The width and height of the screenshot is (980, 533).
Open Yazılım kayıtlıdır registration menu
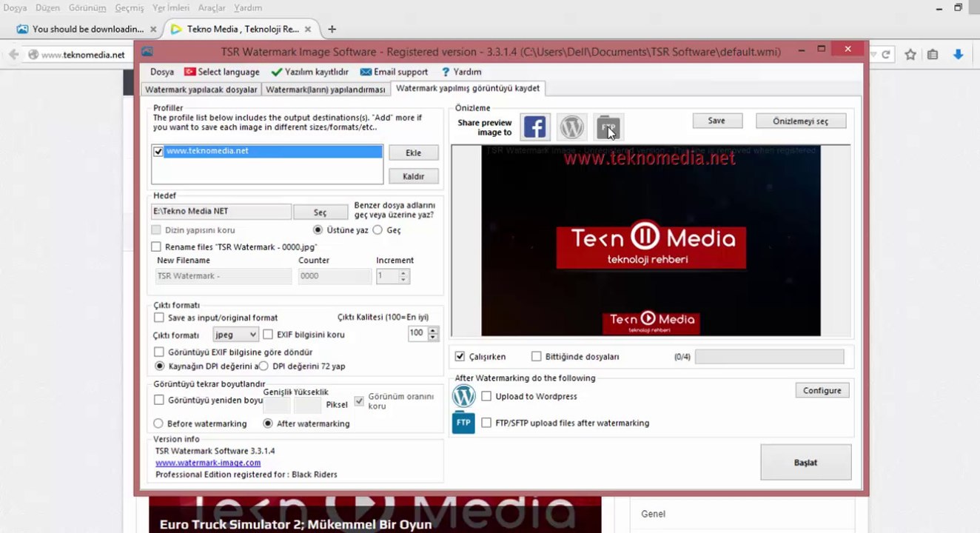pos(309,72)
